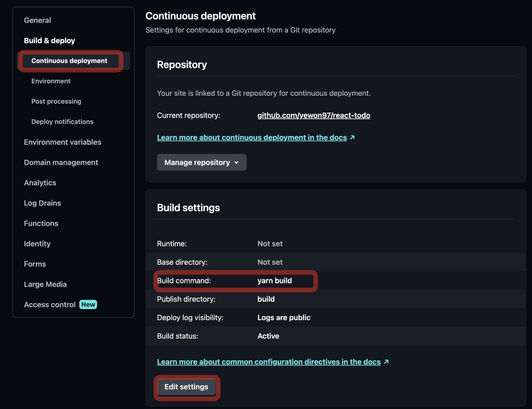
Task: Open Forms settings page
Action: point(35,264)
